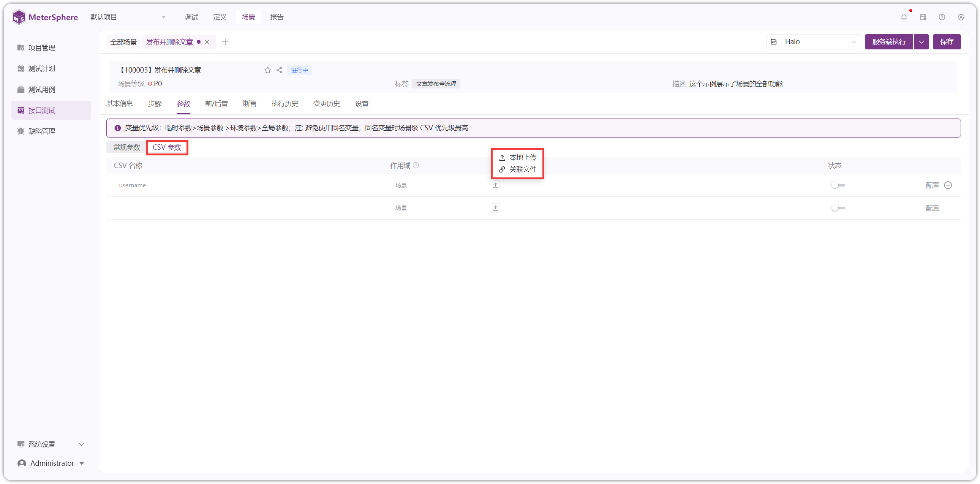Toggle the status switch in empty CSV row
The width and height of the screenshot is (980, 484).
[x=838, y=208]
